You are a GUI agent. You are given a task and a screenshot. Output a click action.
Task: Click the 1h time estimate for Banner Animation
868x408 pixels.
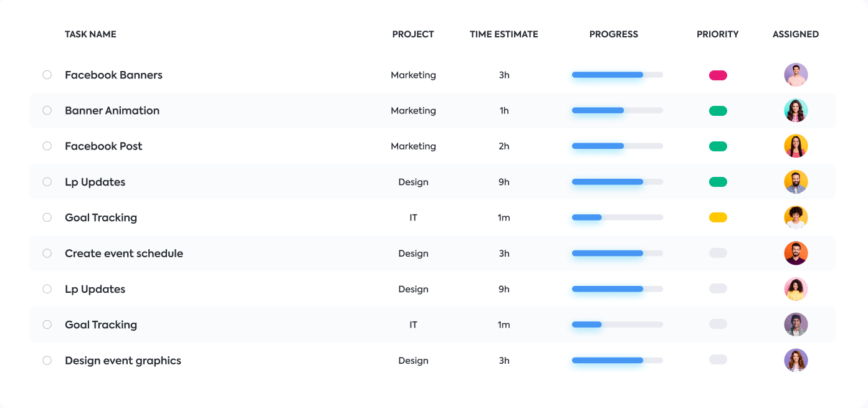tap(503, 111)
